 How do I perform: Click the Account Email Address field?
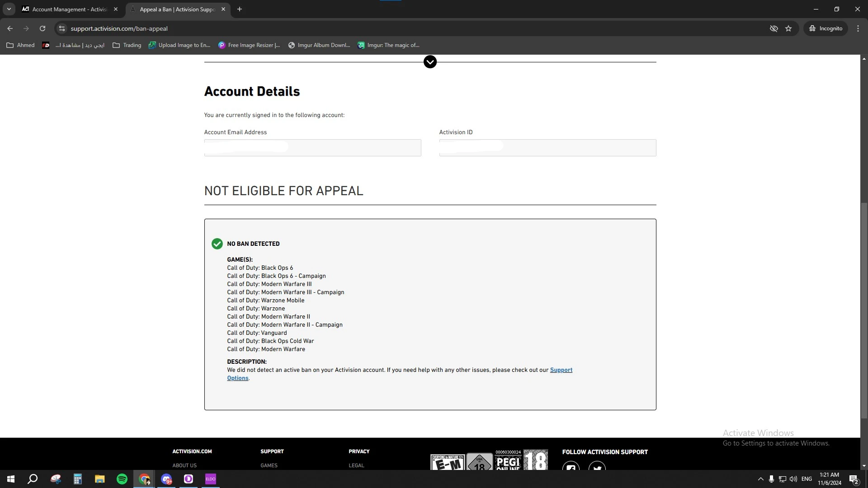312,148
